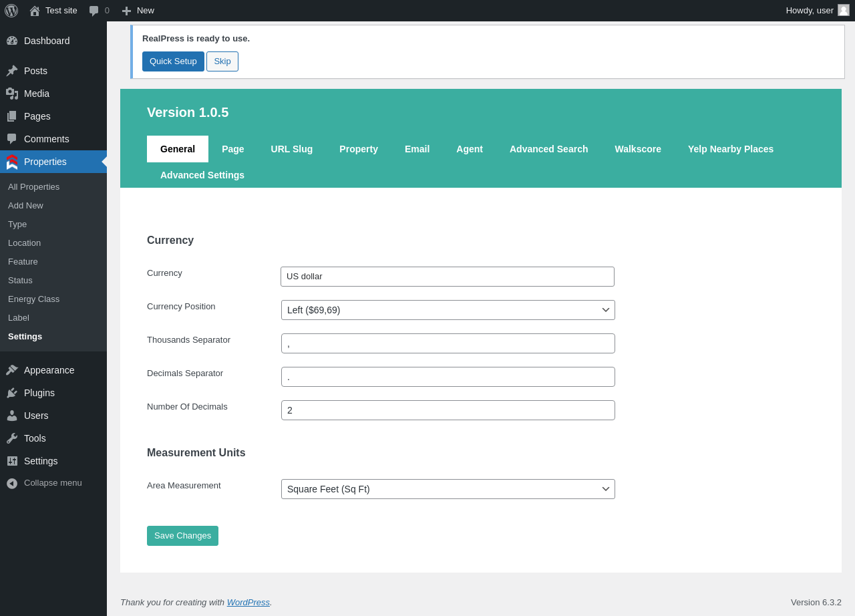Open the Property settings tab
Image resolution: width=855 pixels, height=616 pixels.
pyautogui.click(x=359, y=149)
